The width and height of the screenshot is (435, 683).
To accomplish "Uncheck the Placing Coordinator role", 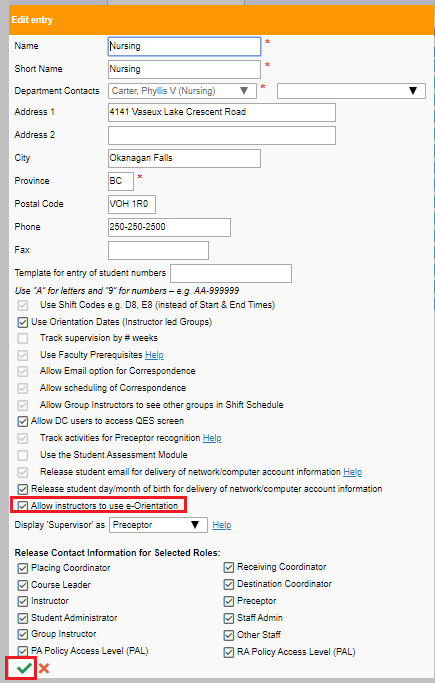I will coord(23,568).
